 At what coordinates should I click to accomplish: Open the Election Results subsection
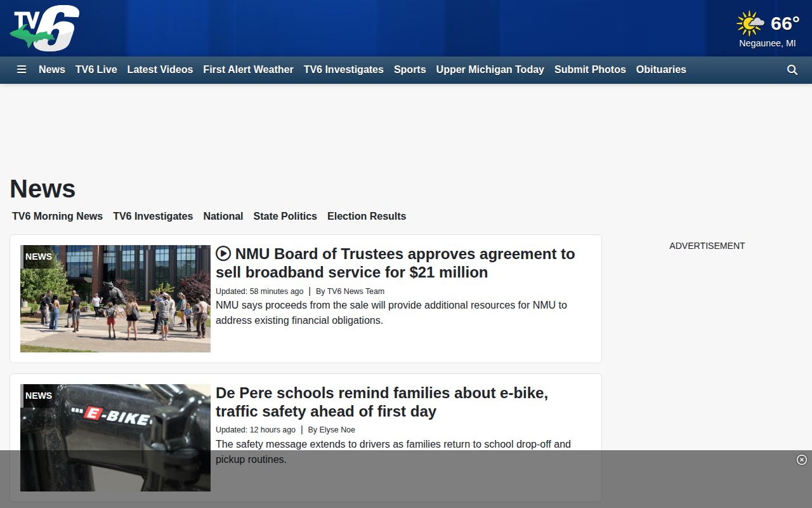click(367, 216)
